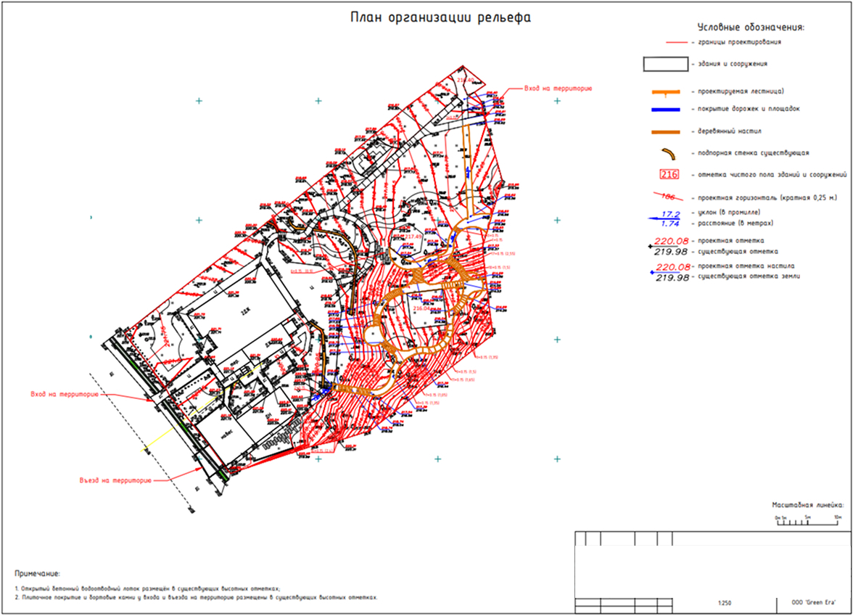This screenshot has height=616, width=853.
Task: Click the ООО 'Green Era' title block cell
Action: pyautogui.click(x=813, y=604)
